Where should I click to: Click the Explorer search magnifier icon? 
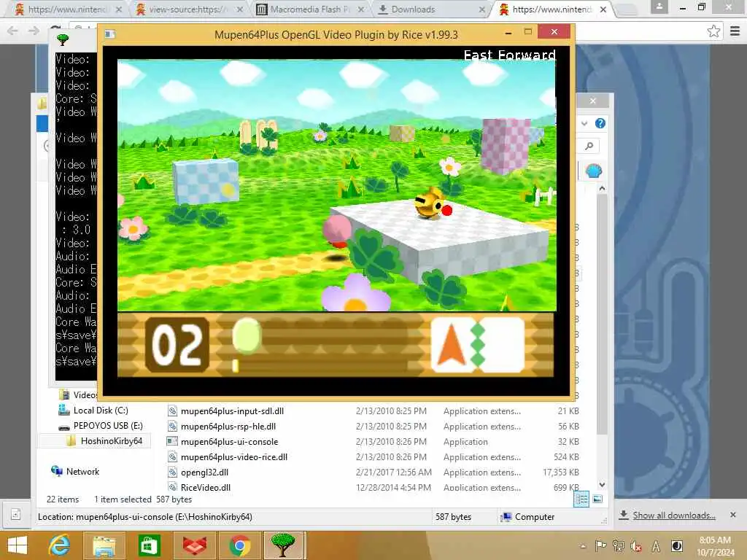click(x=589, y=146)
